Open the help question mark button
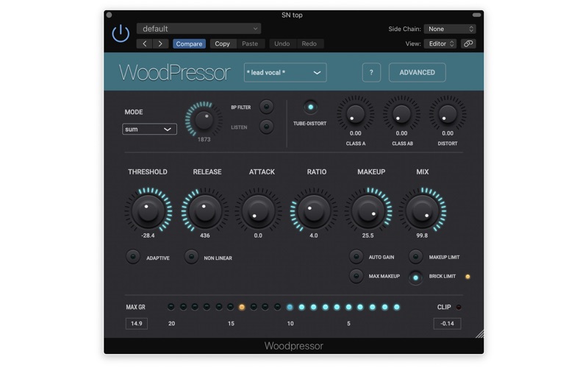 [371, 72]
